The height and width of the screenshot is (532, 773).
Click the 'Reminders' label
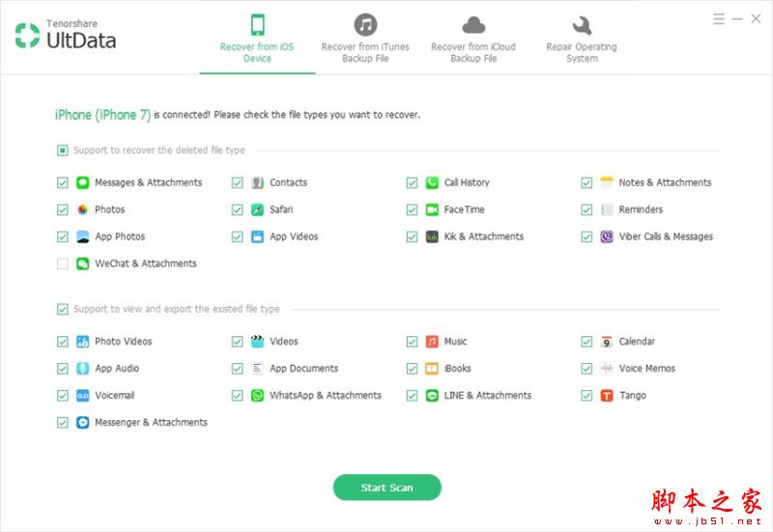click(x=641, y=210)
